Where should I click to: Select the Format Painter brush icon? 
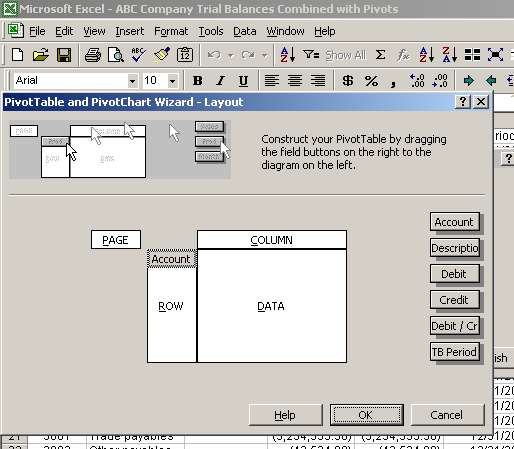click(x=162, y=55)
